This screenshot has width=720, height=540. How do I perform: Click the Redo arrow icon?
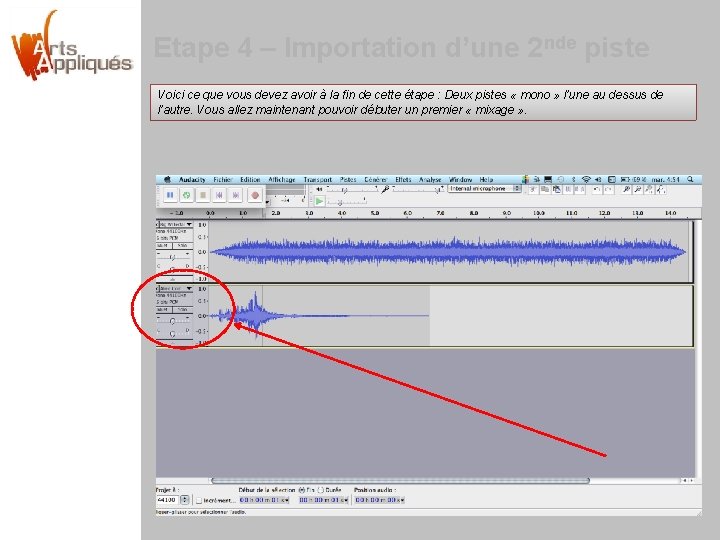tap(608, 189)
